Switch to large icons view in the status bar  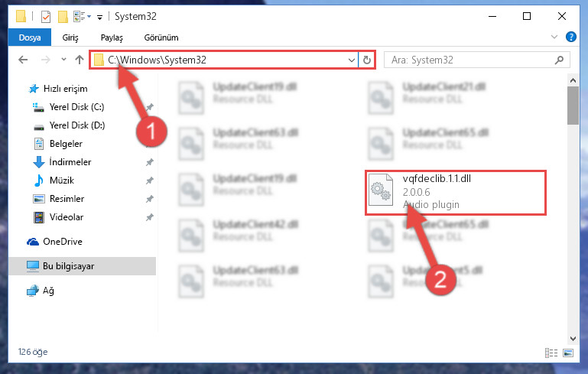[x=568, y=353]
